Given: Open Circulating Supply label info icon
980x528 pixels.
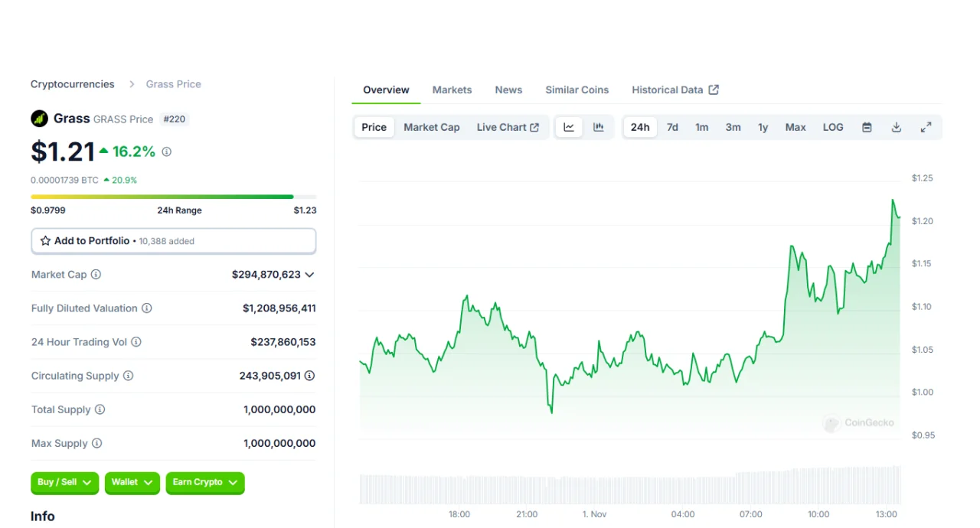Looking at the screenshot, I should click(x=128, y=376).
